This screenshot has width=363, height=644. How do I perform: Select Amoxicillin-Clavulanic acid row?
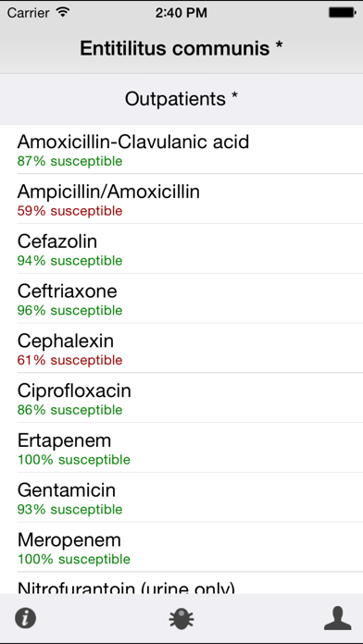181,149
